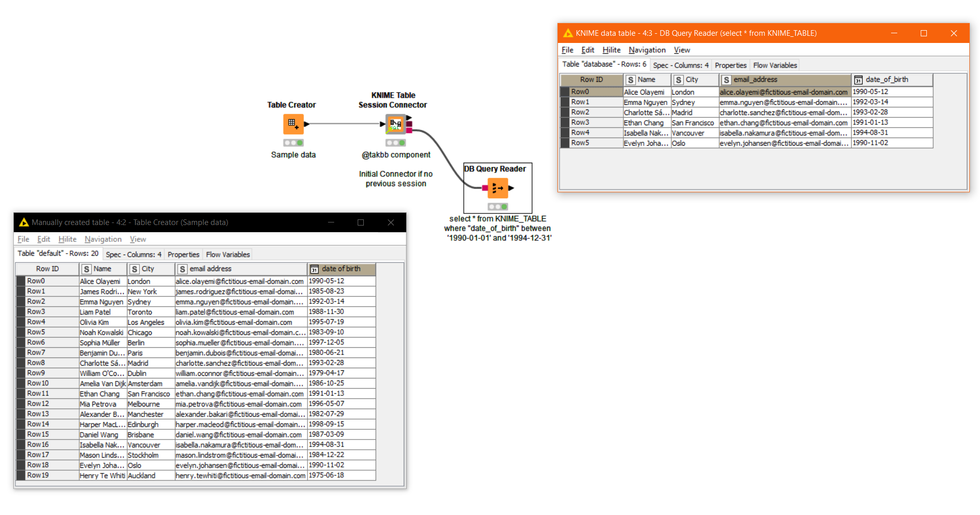Switch to the Properties tab in Table Creator window
The image size is (980, 515).
(x=183, y=254)
